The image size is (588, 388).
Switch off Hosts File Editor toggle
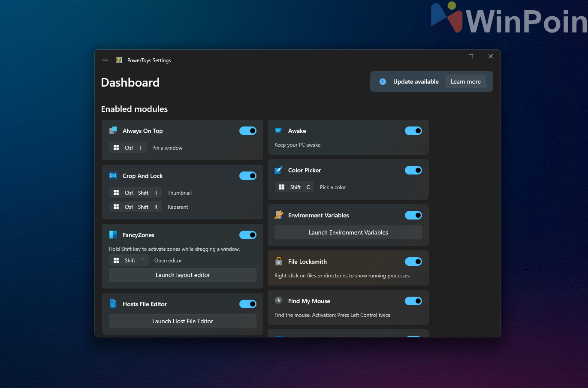click(x=248, y=304)
